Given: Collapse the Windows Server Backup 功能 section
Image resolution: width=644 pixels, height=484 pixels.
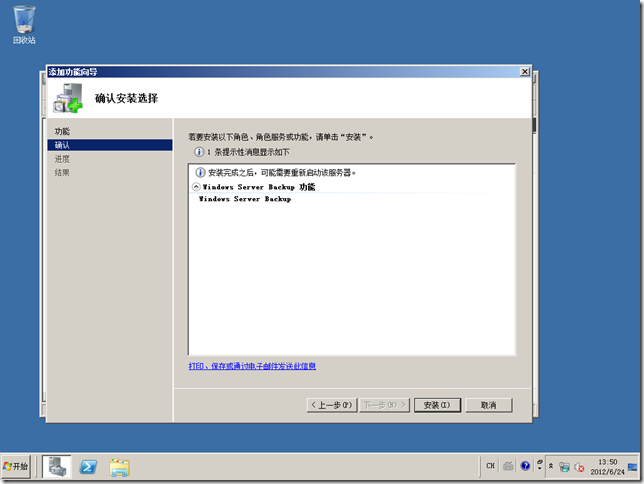Looking at the screenshot, I should [196, 187].
